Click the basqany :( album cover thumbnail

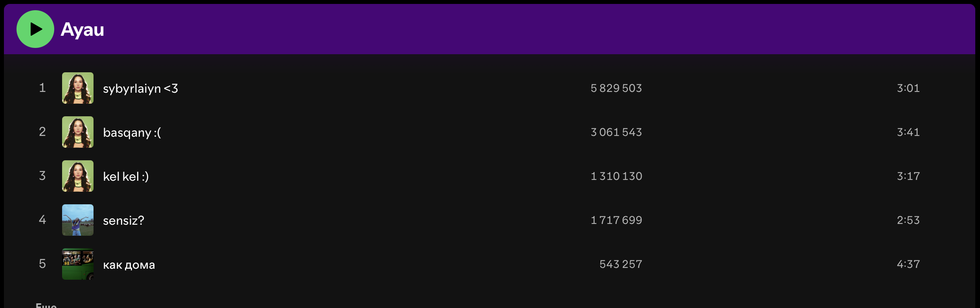coord(78,132)
